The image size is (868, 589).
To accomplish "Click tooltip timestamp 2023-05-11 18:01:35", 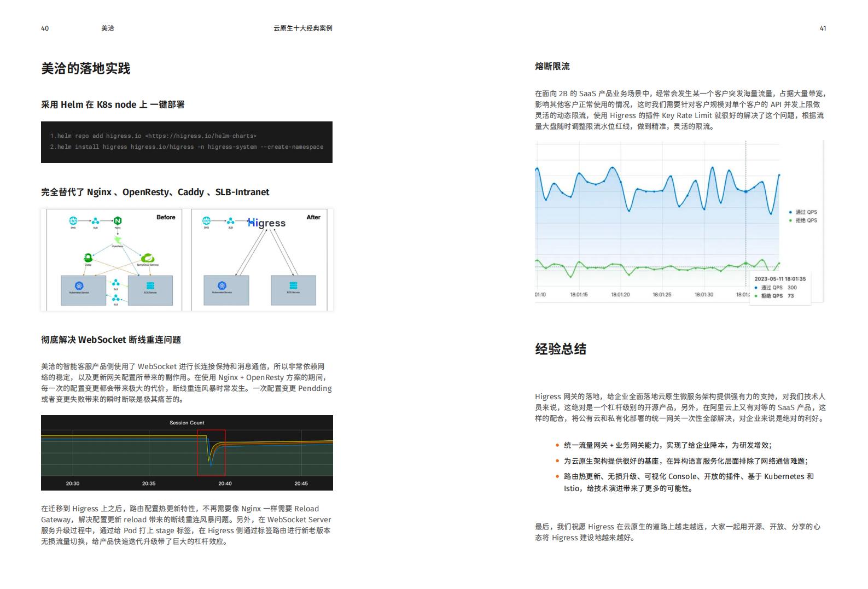I will click(x=780, y=279).
